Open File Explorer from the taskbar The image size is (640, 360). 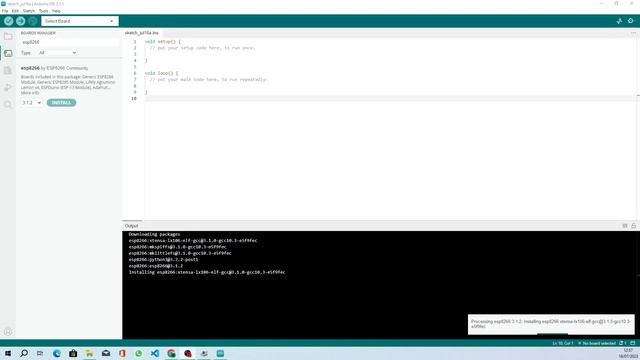click(89, 353)
